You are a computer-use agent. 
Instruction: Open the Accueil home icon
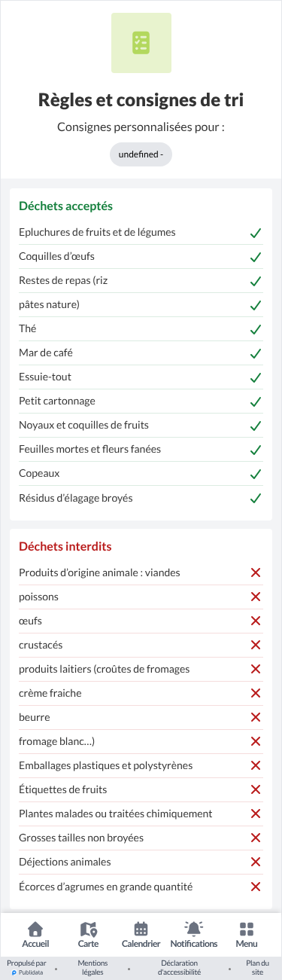(35, 929)
